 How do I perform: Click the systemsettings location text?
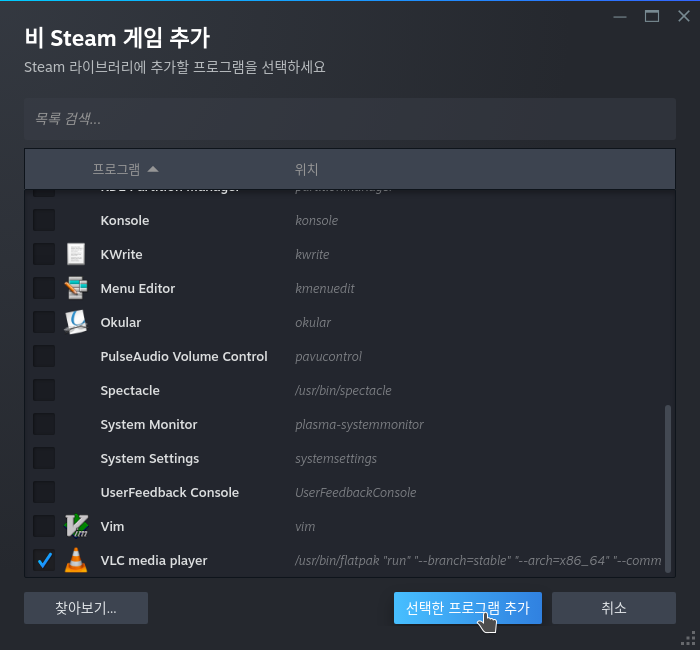tap(336, 458)
